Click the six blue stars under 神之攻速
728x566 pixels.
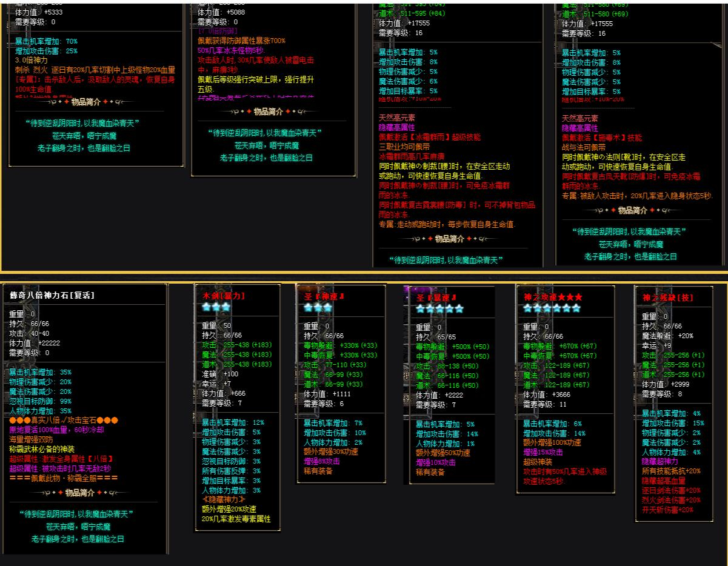pos(552,308)
